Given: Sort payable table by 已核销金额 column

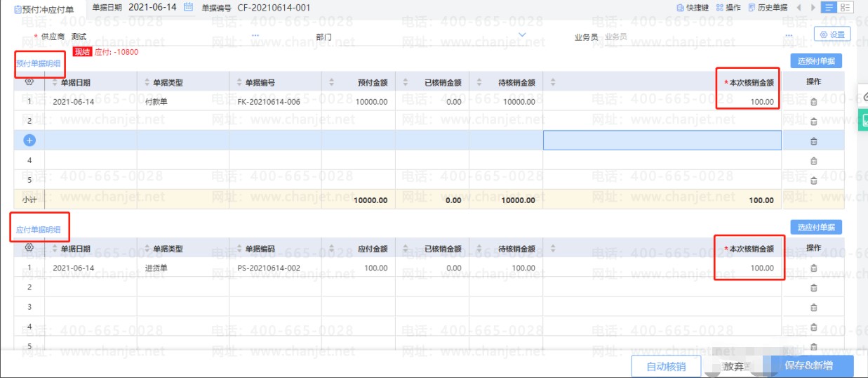Looking at the screenshot, I should click(x=406, y=249).
